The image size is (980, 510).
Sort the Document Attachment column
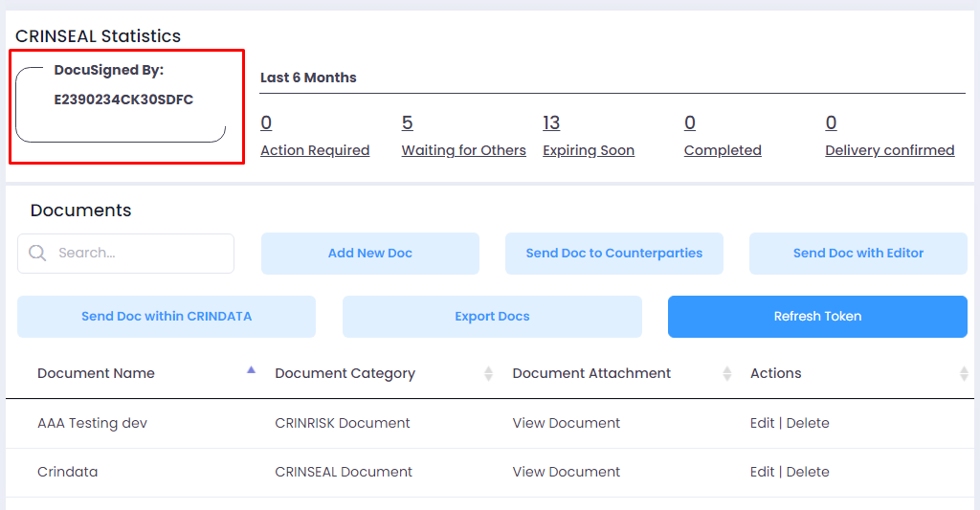[727, 374]
